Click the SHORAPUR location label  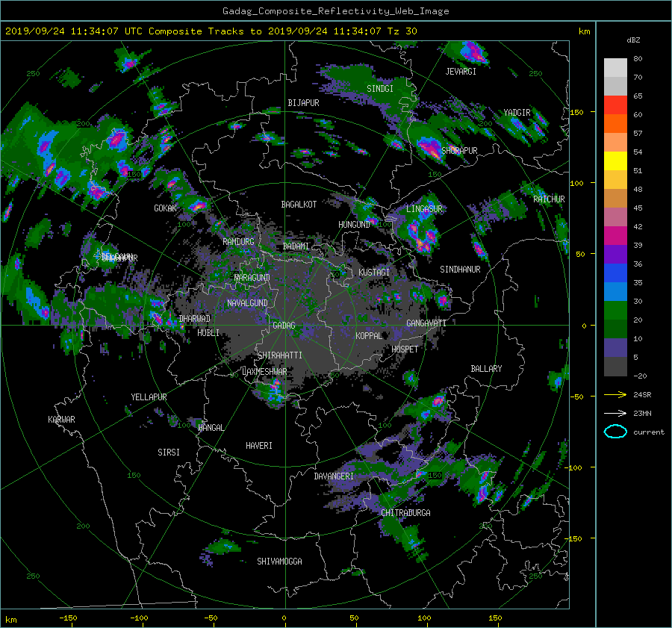click(459, 150)
